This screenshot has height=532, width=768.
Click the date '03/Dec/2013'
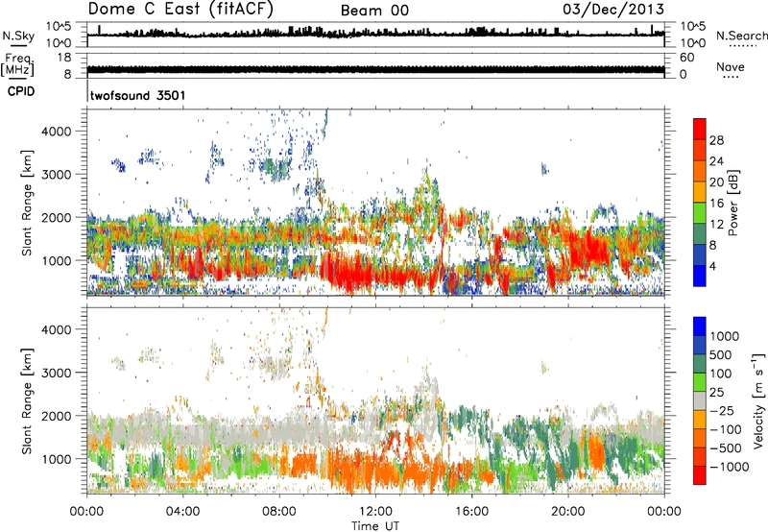pyautogui.click(x=613, y=10)
